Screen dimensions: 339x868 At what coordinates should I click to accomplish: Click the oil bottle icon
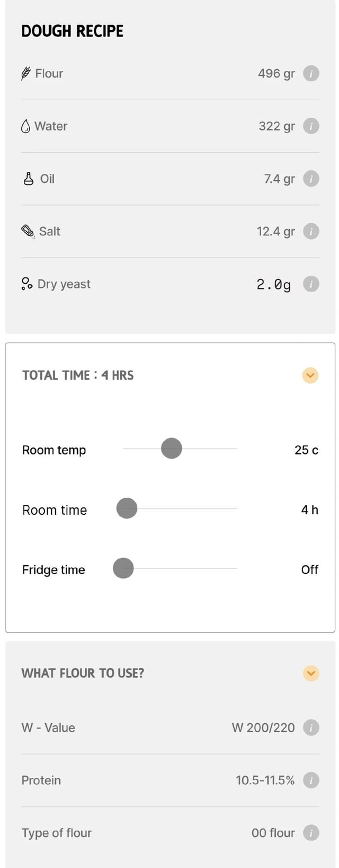[x=29, y=179]
